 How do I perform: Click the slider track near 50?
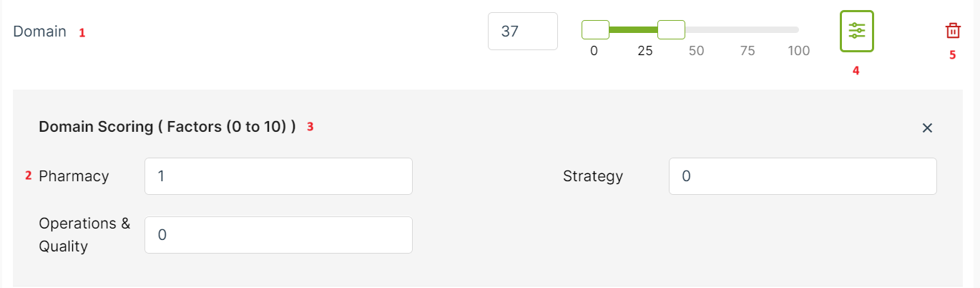[x=696, y=29]
